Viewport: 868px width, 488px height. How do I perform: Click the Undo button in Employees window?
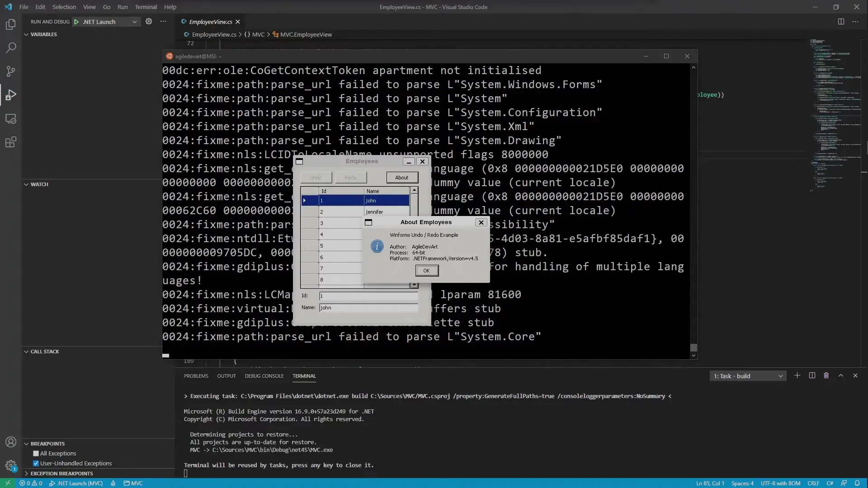pos(316,178)
